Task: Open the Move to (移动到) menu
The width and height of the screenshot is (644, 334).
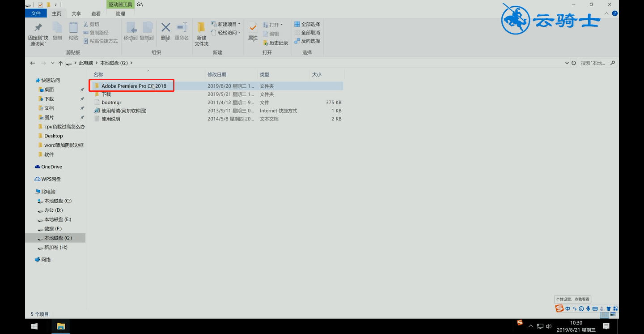Action: click(x=131, y=31)
